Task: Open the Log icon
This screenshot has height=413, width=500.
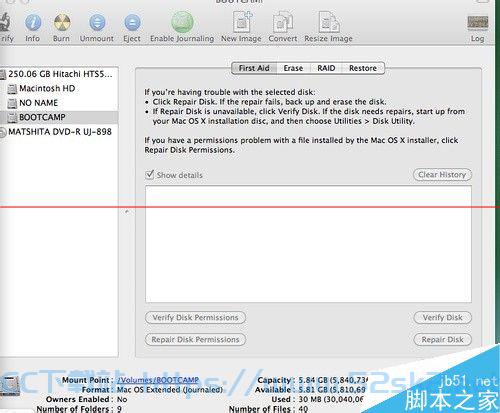Action: coord(477,23)
